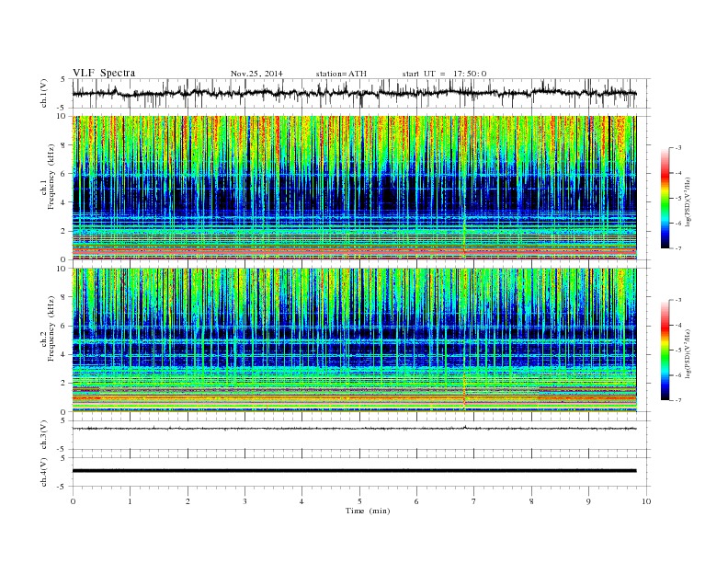Click the ch.2 color bar "log(PSD)(V²/Hz)" label
This screenshot has height=563, width=728.
coord(688,353)
